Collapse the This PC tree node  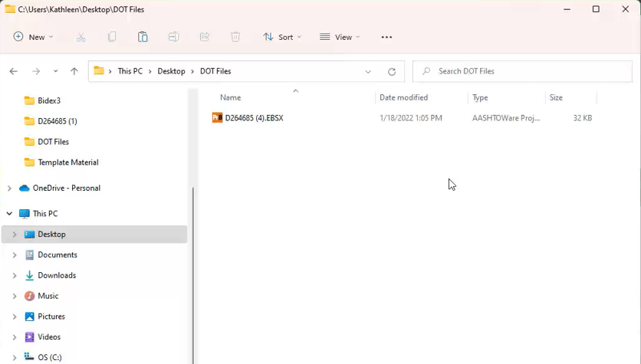[x=9, y=214]
